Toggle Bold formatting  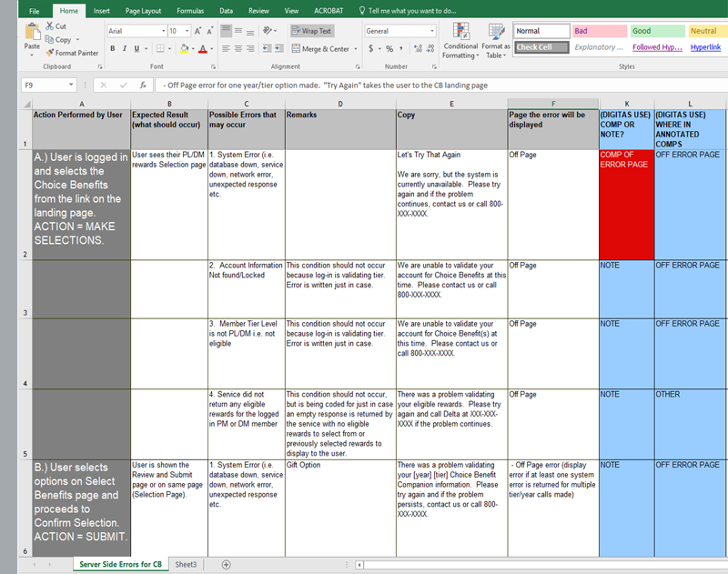pyautogui.click(x=112, y=48)
